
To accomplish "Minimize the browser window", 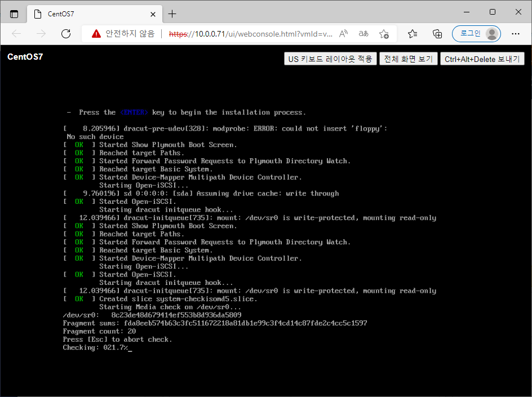I will click(x=467, y=12).
